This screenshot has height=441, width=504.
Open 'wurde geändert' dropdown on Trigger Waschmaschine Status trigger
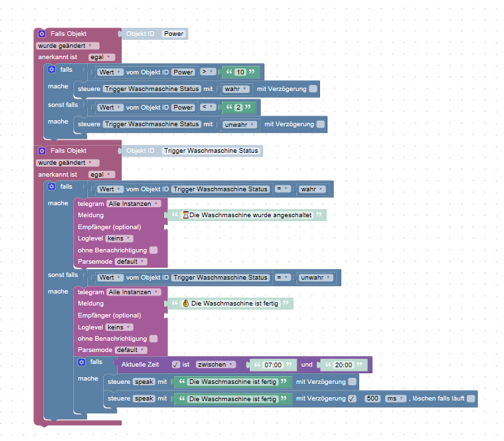coord(68,163)
